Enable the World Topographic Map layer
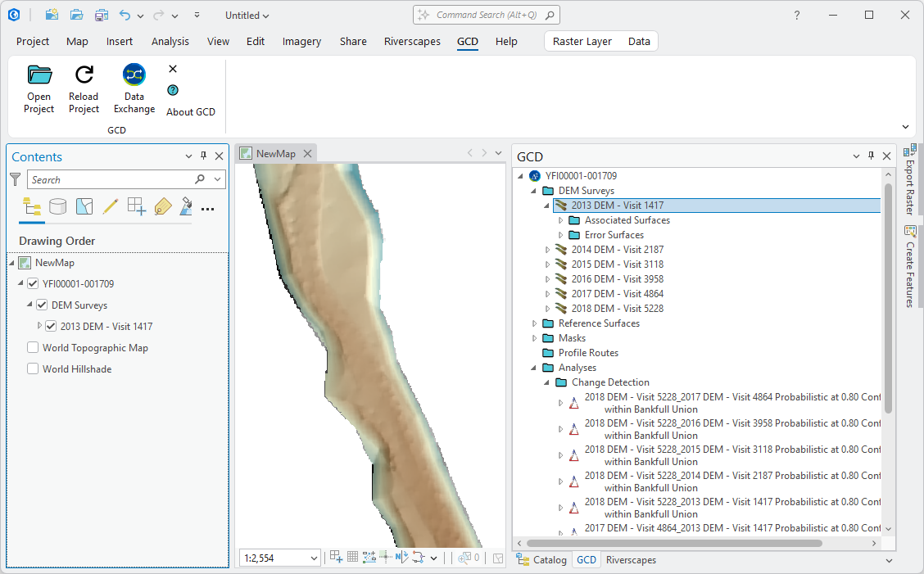The height and width of the screenshot is (574, 924). (33, 348)
